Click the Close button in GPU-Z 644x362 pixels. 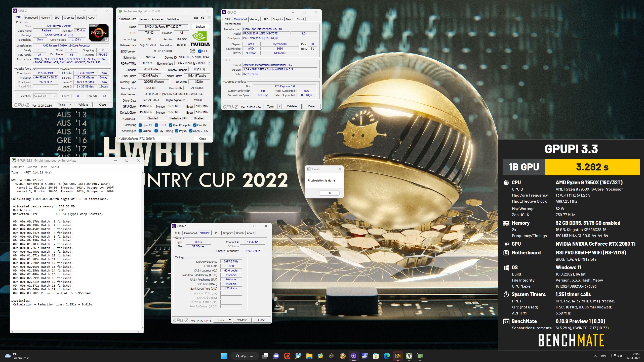click(x=203, y=139)
